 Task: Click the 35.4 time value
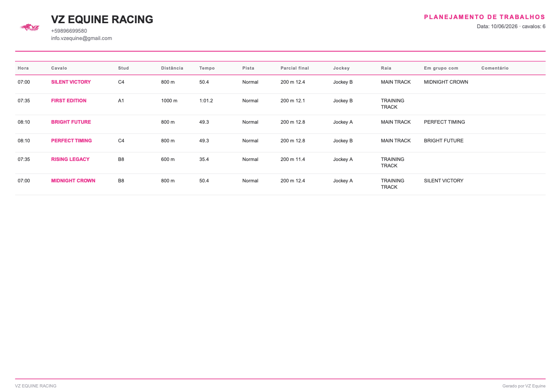[x=204, y=159]
